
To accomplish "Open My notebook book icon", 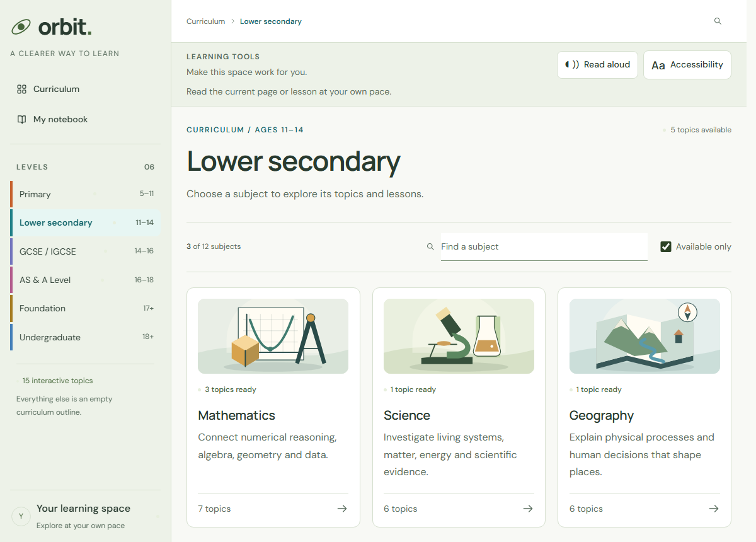I will [21, 120].
